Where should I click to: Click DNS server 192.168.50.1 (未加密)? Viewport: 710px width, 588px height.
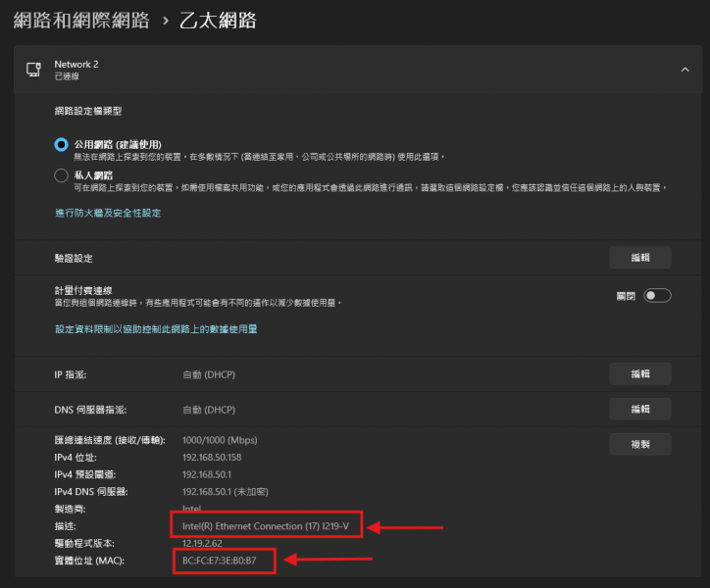[x=225, y=492]
